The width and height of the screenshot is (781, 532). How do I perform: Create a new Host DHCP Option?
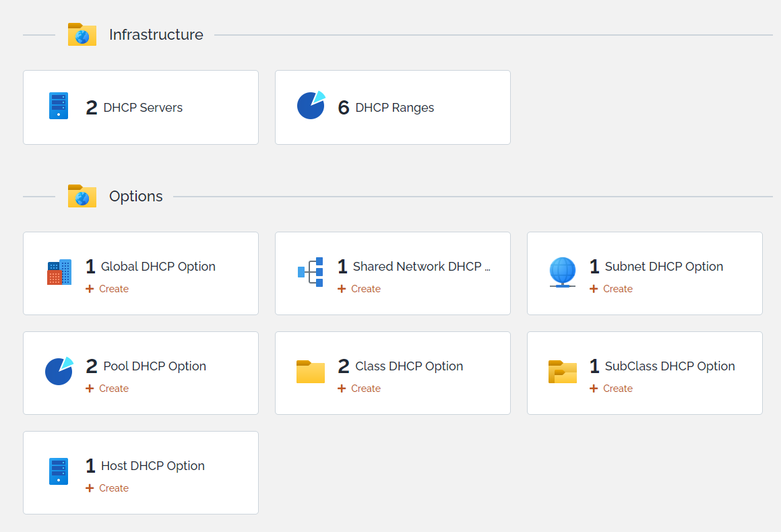108,488
